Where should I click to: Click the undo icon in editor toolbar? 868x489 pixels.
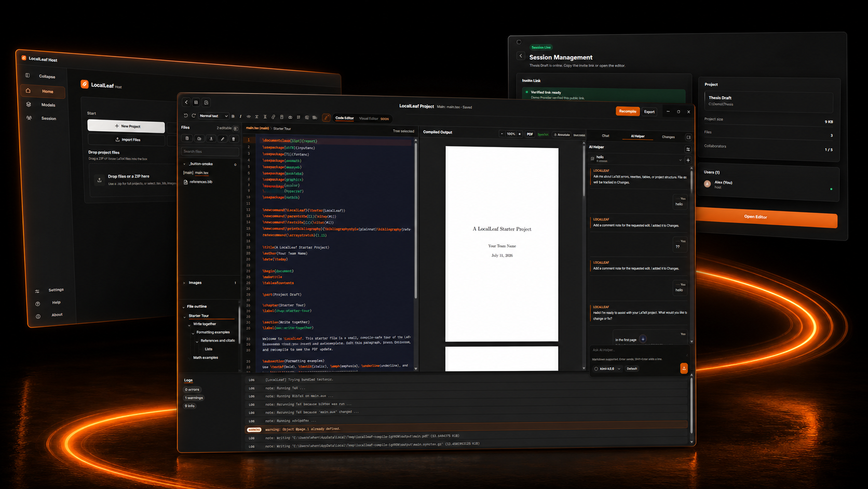tap(186, 116)
